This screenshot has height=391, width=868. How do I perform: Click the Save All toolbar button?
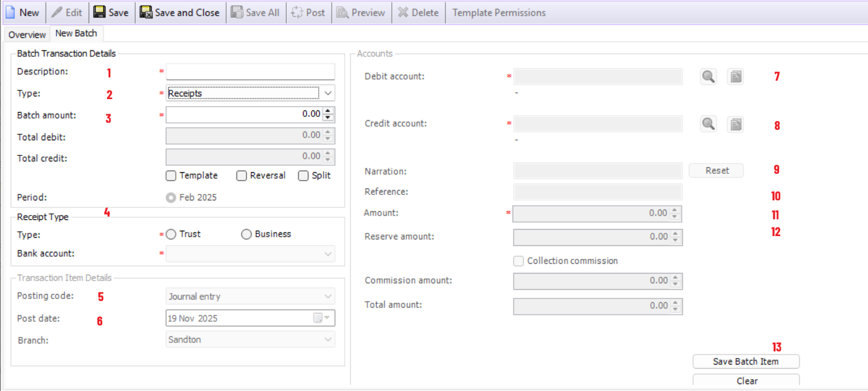[255, 12]
